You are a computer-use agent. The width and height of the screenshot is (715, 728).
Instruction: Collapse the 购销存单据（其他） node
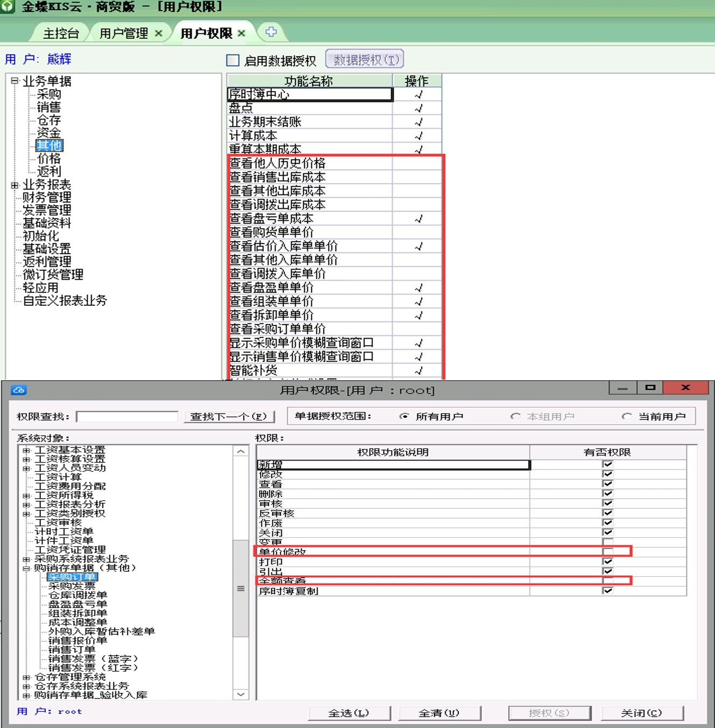point(26,568)
